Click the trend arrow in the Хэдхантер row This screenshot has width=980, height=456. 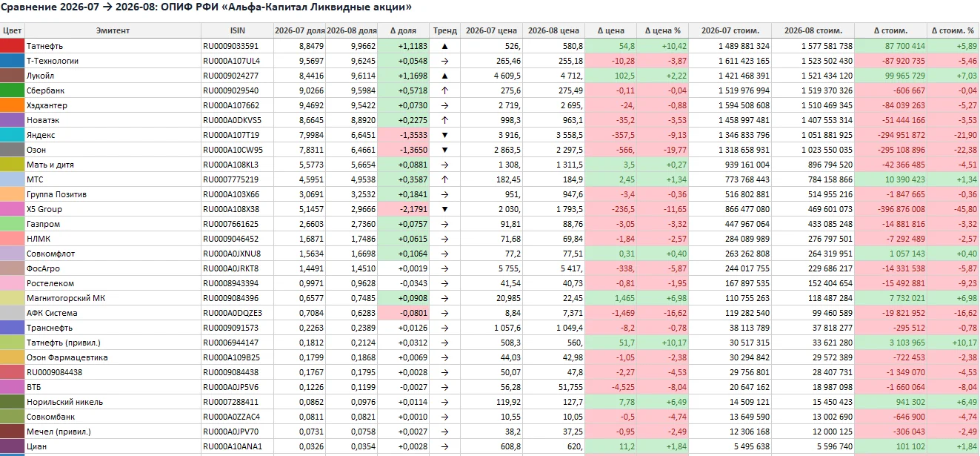(444, 105)
